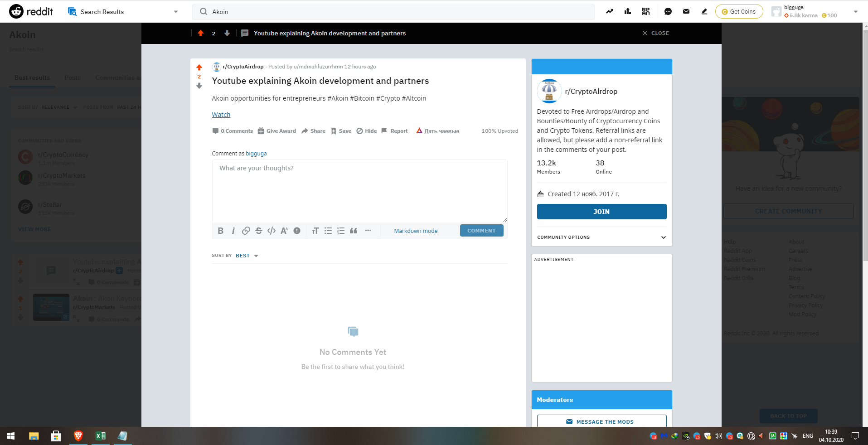Click the Дать чаевые tip button
Viewport: 868px width, 445px height.
[x=437, y=131]
